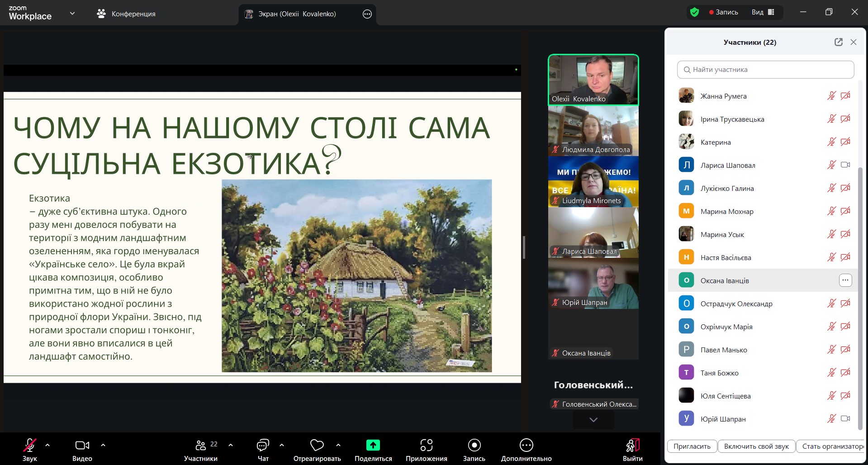Viewport: 868px width, 465px height.
Task: Open the Chat panel icon
Action: pyautogui.click(x=263, y=446)
